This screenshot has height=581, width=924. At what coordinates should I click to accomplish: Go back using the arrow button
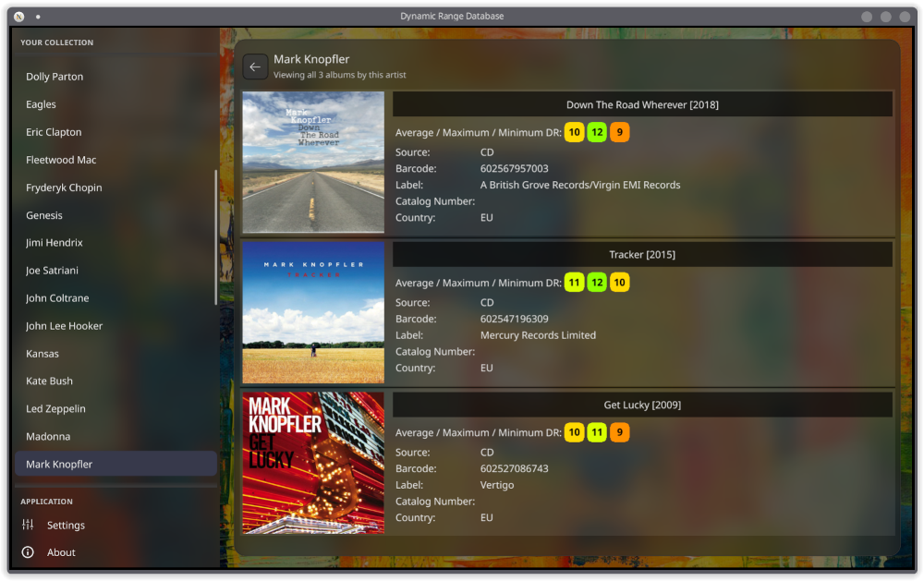[x=255, y=67]
